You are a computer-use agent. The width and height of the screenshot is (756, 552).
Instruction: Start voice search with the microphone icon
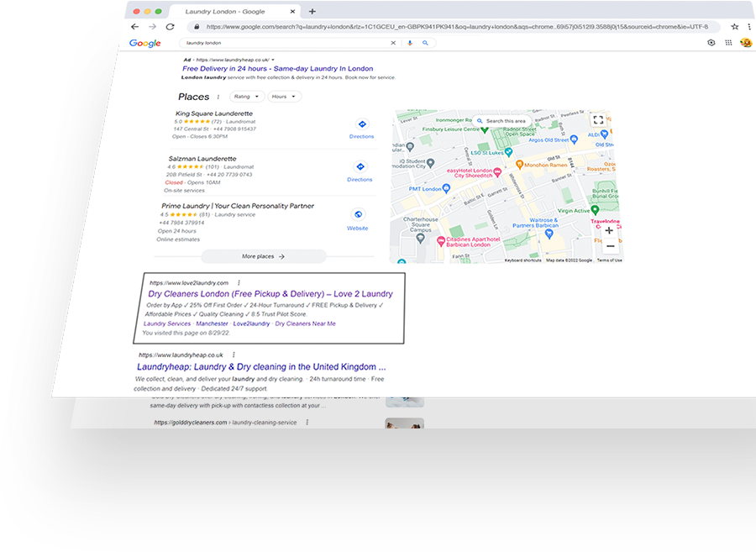pyautogui.click(x=410, y=43)
